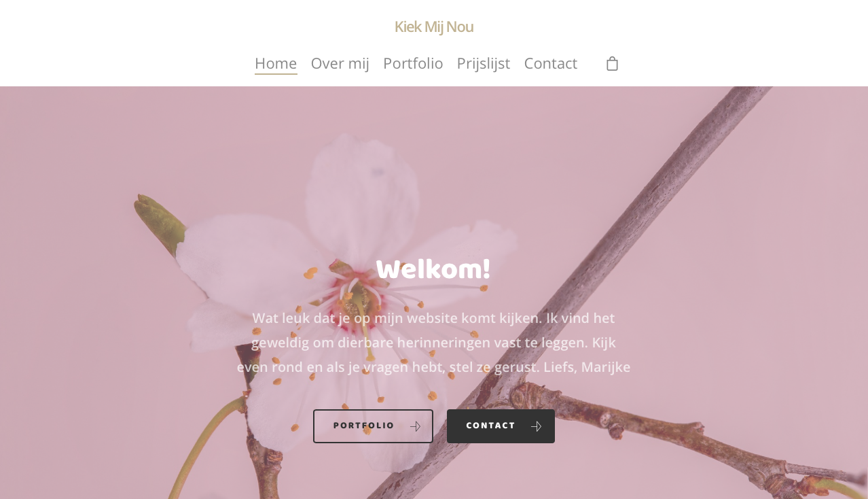Select Prijslijst in the top navigation

pos(484,63)
